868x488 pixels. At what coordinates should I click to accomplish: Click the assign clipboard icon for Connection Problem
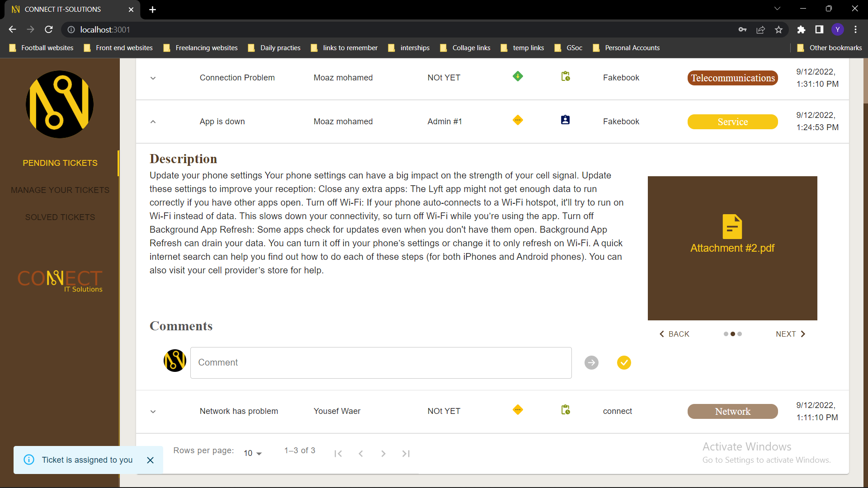(565, 76)
